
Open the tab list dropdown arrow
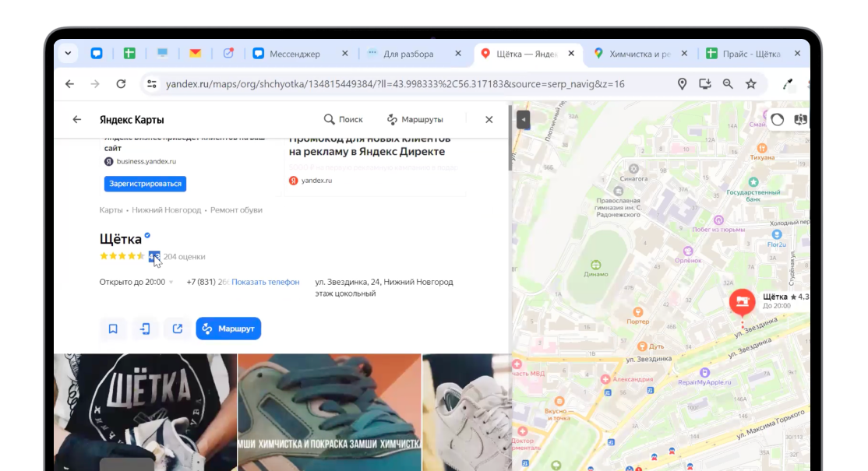pyautogui.click(x=68, y=54)
